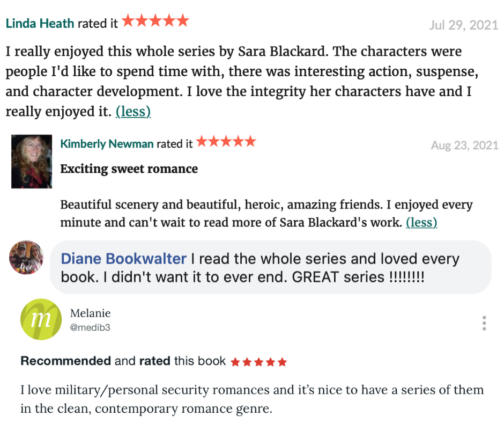The image size is (504, 423).
Task: Click the Recommended label on Melanie's review
Action: pos(65,361)
